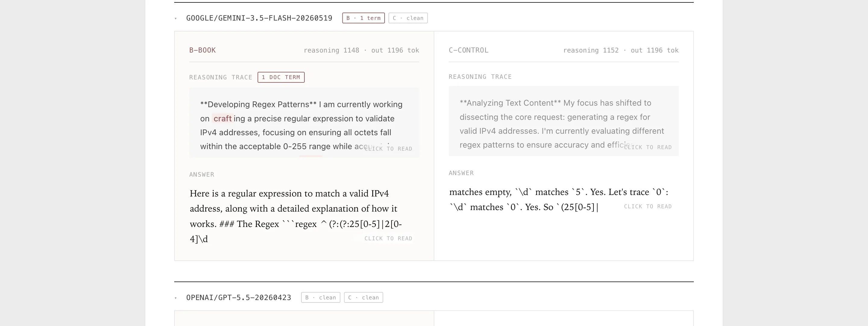Click the highlighted 'craft' term
This screenshot has height=326, width=868.
tap(222, 118)
